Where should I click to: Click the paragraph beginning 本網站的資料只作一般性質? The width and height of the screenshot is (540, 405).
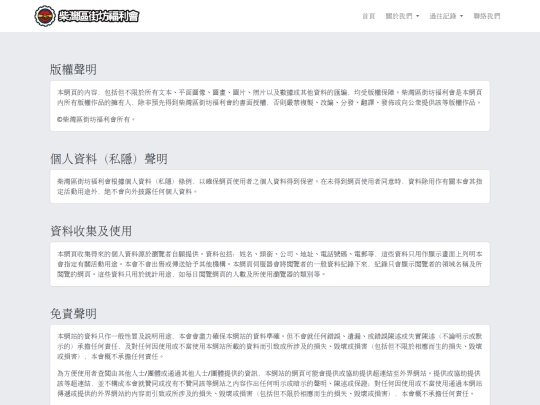(270, 346)
